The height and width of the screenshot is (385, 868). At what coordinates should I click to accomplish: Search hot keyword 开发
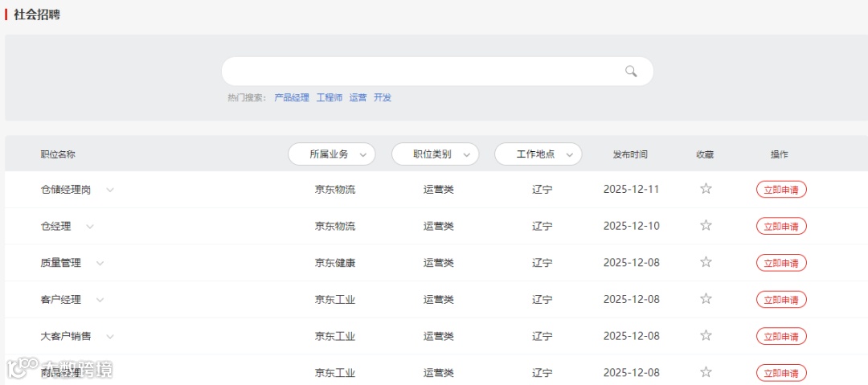(x=383, y=98)
